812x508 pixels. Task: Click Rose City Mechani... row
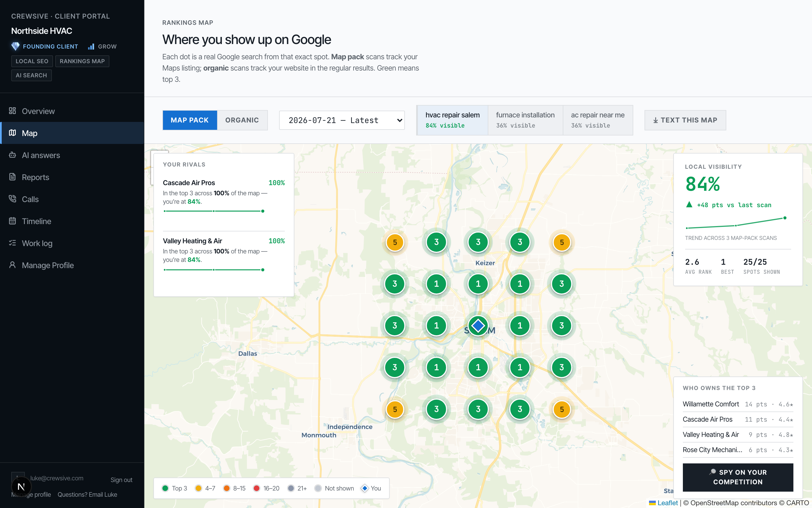pos(738,450)
